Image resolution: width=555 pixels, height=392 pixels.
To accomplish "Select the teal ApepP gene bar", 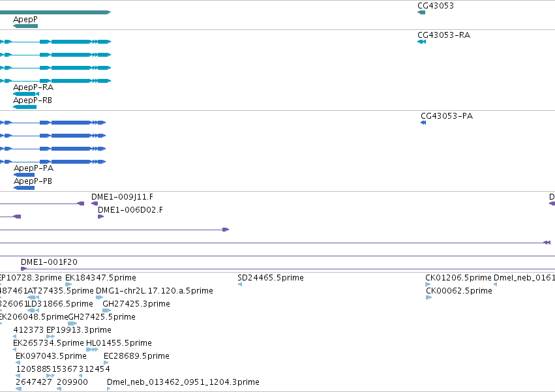I will pos(25,26).
